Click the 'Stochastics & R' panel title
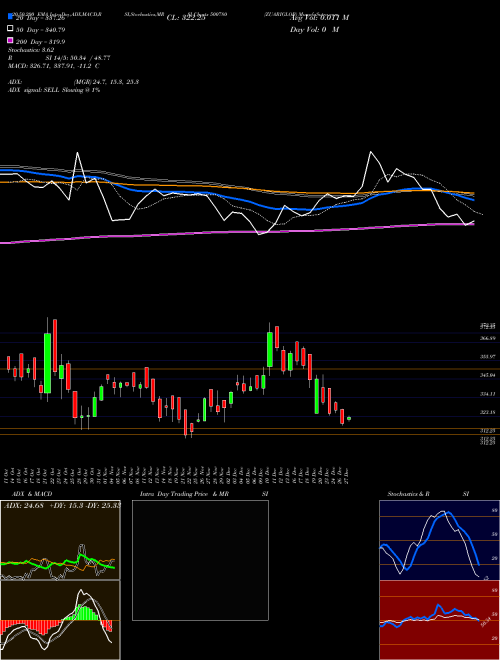This screenshot has width=500, height=660. (409, 494)
